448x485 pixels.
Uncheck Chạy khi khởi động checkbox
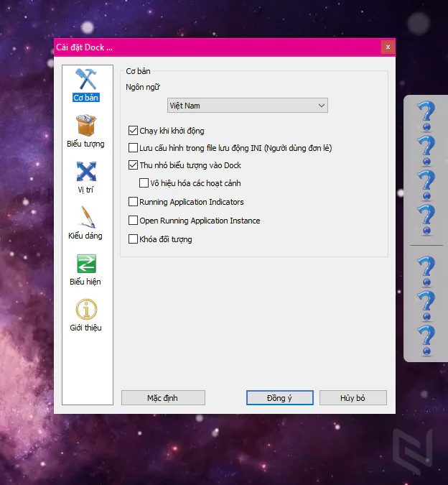(133, 131)
